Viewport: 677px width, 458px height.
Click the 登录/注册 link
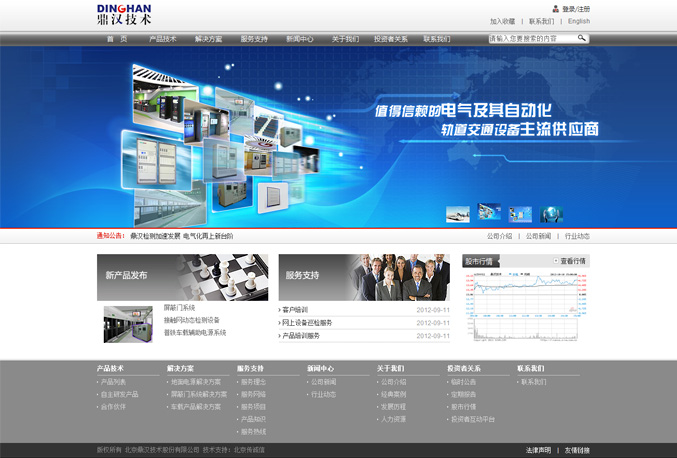click(x=576, y=9)
